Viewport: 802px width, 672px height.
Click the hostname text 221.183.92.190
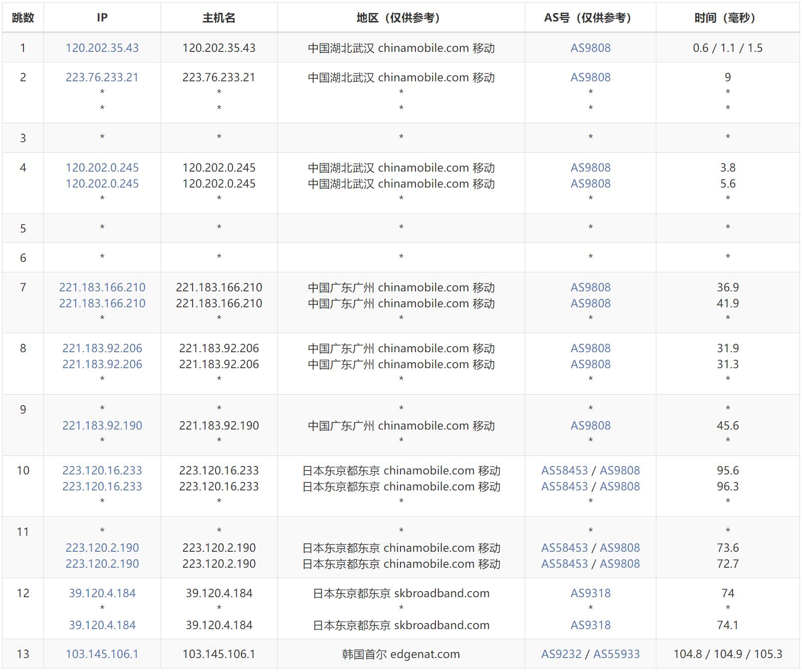coord(219,426)
